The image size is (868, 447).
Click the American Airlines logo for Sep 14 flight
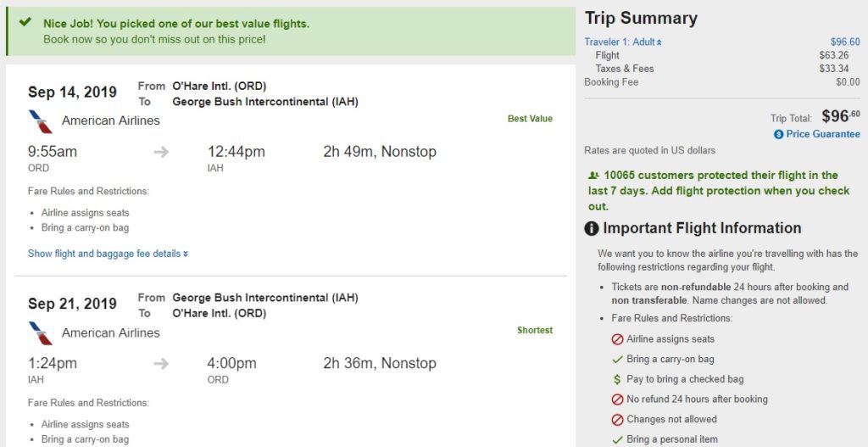[x=40, y=121]
